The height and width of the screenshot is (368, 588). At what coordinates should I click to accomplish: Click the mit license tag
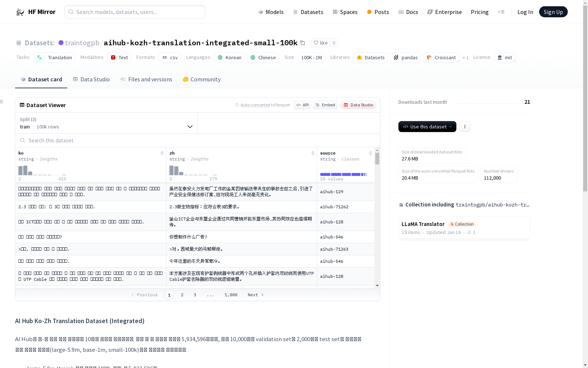[x=505, y=57]
